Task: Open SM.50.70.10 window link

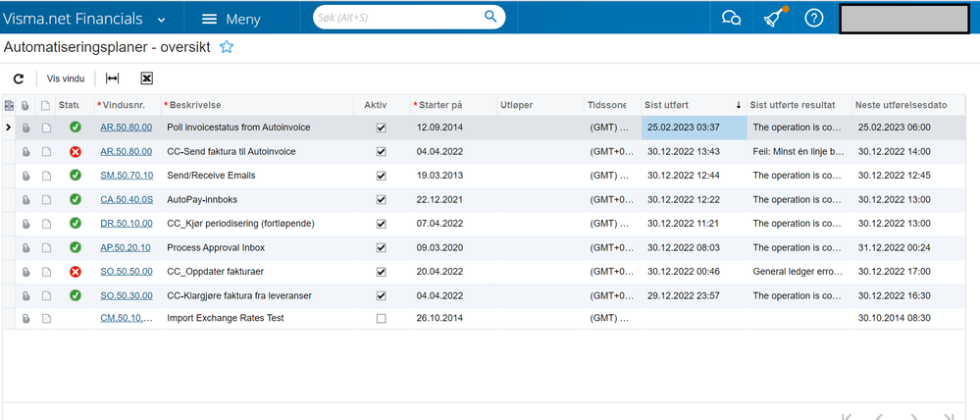Action: [127, 176]
